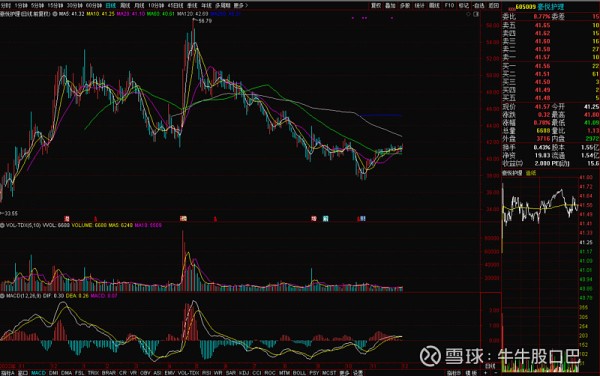Click the red info marker below the first peak
600x376 pixels.
point(67,219)
